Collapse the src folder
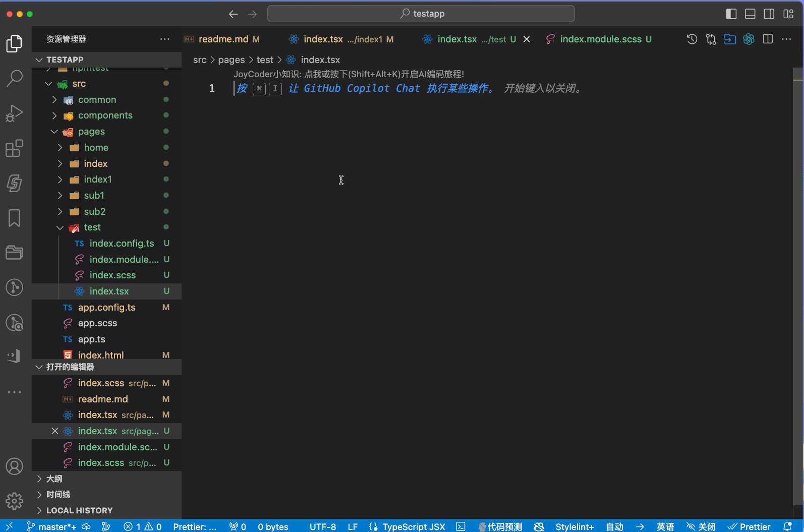Screen dimensions: 804x532 click(106, 84)
